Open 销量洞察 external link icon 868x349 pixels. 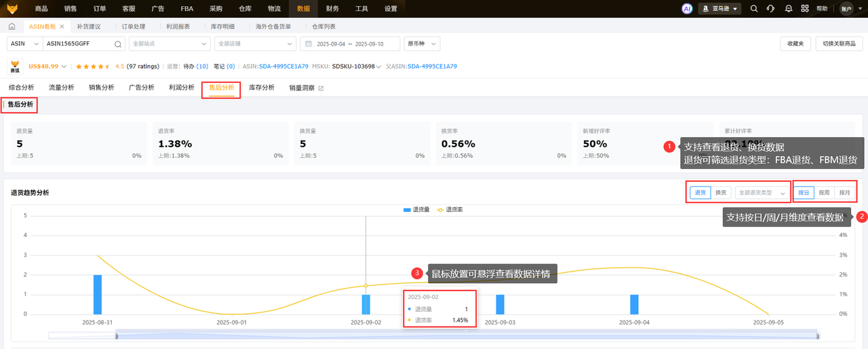click(x=321, y=88)
